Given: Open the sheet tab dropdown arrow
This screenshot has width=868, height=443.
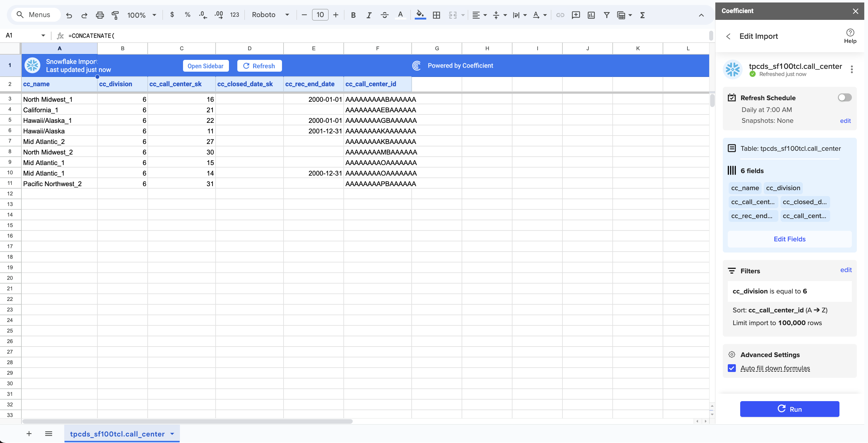Looking at the screenshot, I should tap(172, 434).
